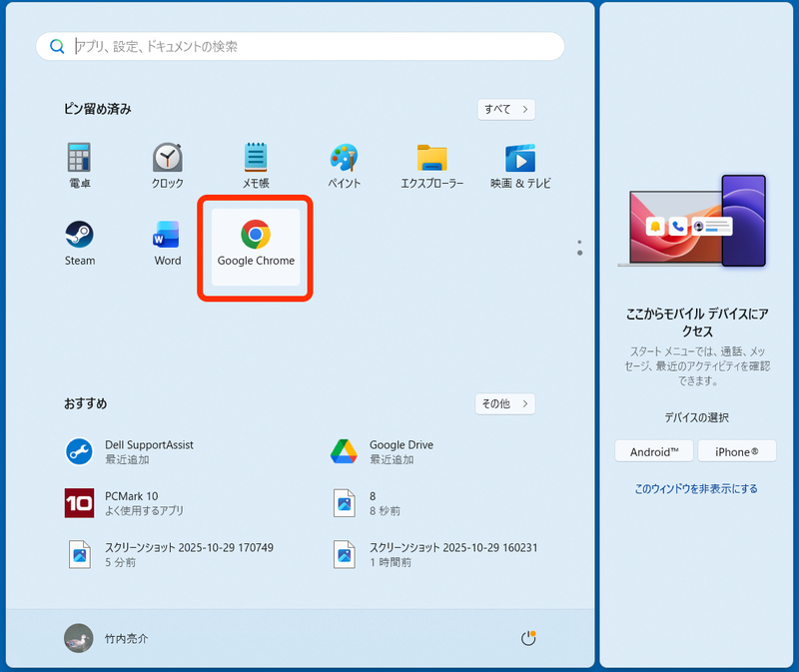The width and height of the screenshot is (799, 672).
Task: Open the 電卓 calculator app
Action: point(80,166)
